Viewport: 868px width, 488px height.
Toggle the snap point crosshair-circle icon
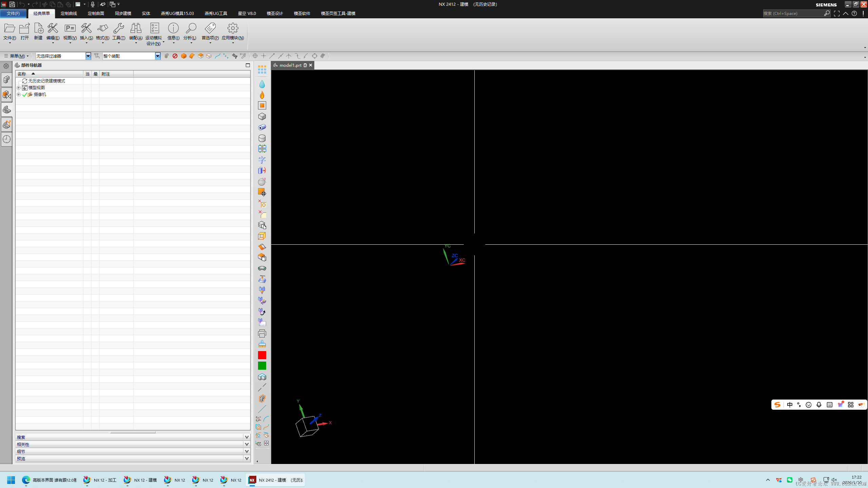[x=255, y=56]
